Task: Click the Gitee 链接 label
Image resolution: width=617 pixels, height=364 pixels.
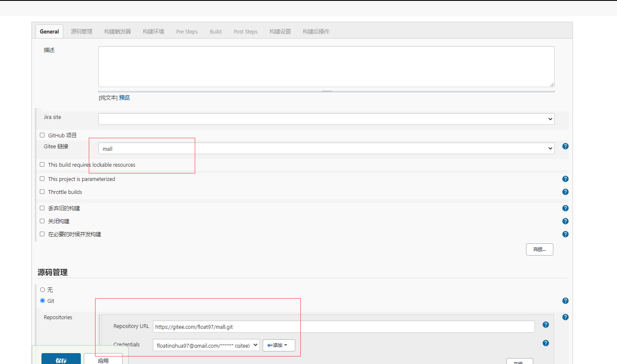Action: tap(56, 146)
